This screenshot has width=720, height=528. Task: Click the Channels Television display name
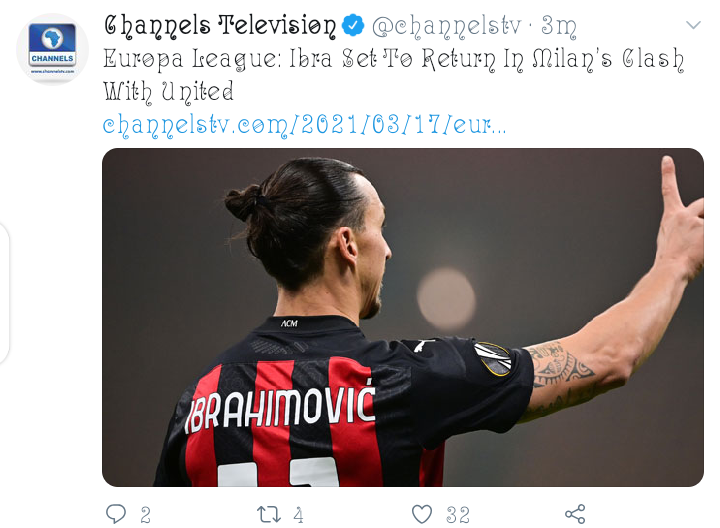[x=220, y=26]
